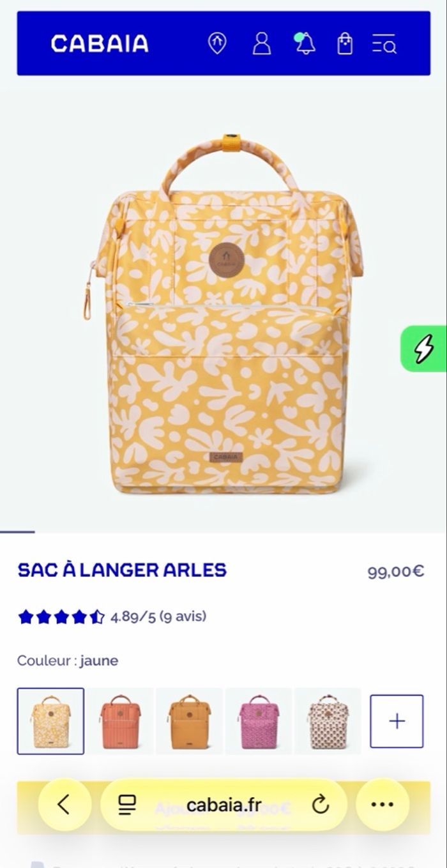Go back with the browser back arrow
The width and height of the screenshot is (447, 868).
coord(64,805)
